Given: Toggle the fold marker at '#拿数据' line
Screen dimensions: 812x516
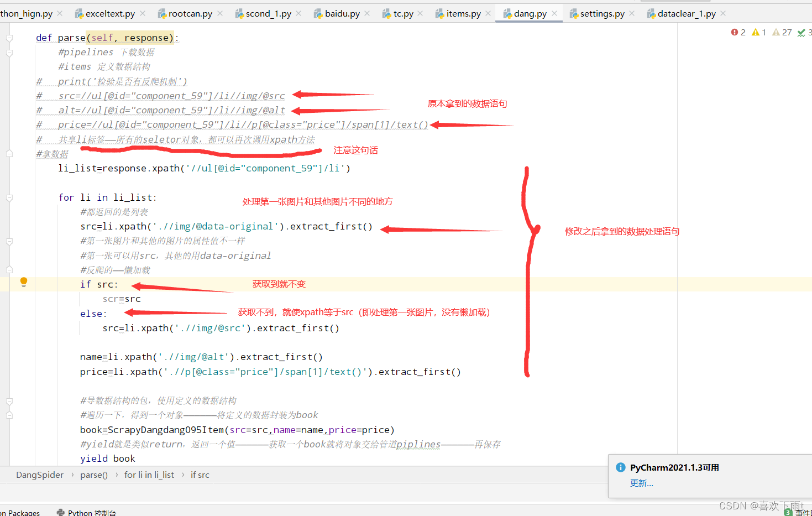Looking at the screenshot, I should [x=9, y=153].
